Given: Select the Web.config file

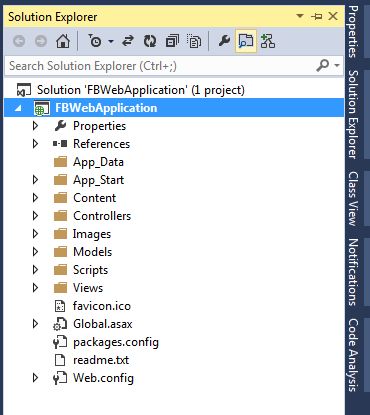Looking at the screenshot, I should pyautogui.click(x=103, y=378).
